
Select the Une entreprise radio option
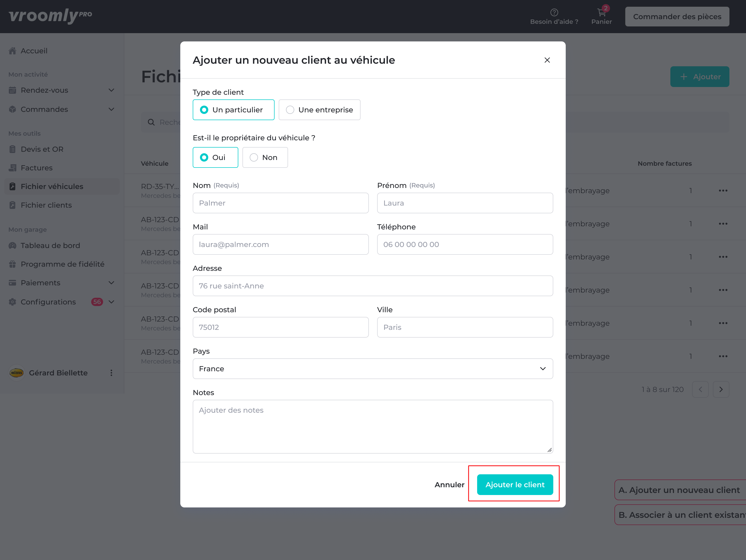[x=290, y=110]
